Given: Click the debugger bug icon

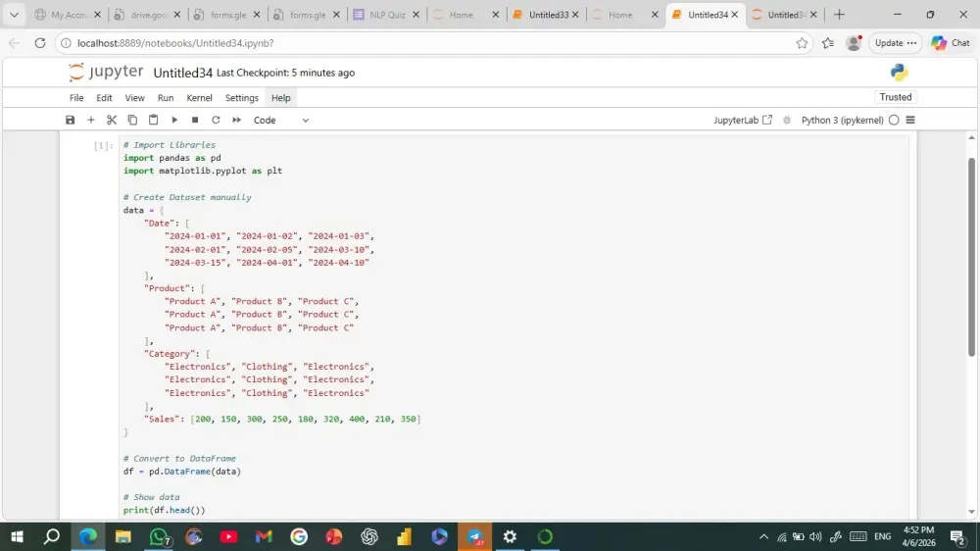Looking at the screenshot, I should tap(787, 120).
